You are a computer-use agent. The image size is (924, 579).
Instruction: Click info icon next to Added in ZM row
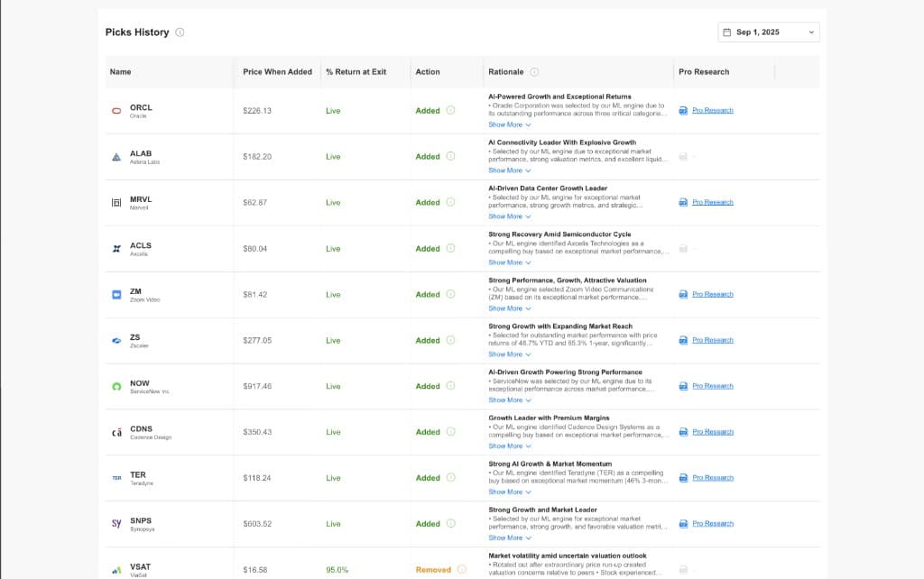pyautogui.click(x=451, y=294)
